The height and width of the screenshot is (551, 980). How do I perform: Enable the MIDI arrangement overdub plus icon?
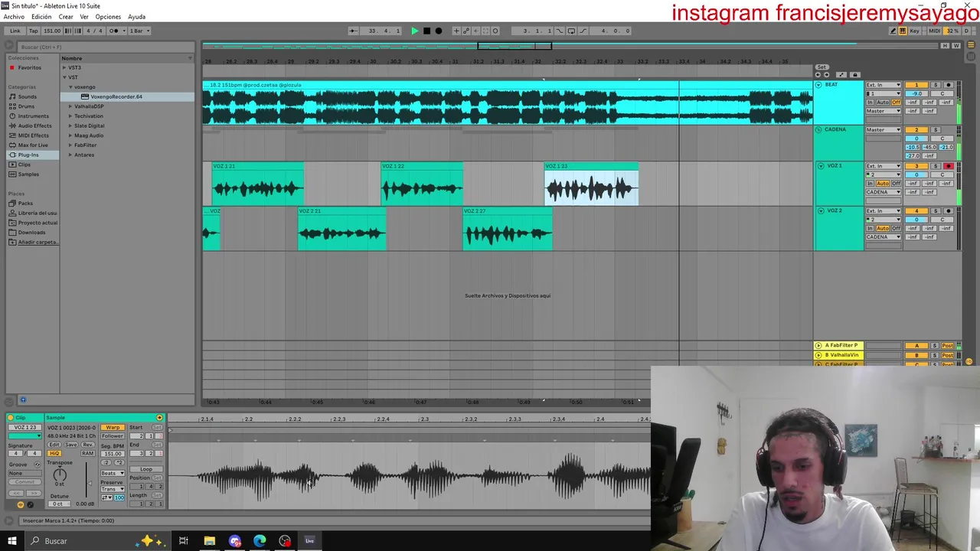click(x=456, y=31)
